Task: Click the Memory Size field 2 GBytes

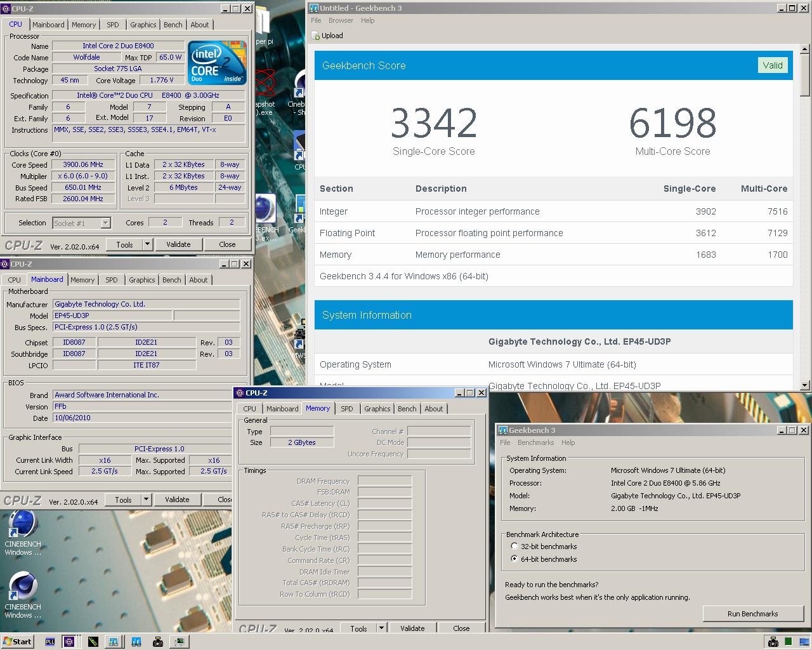Action: coord(302,442)
